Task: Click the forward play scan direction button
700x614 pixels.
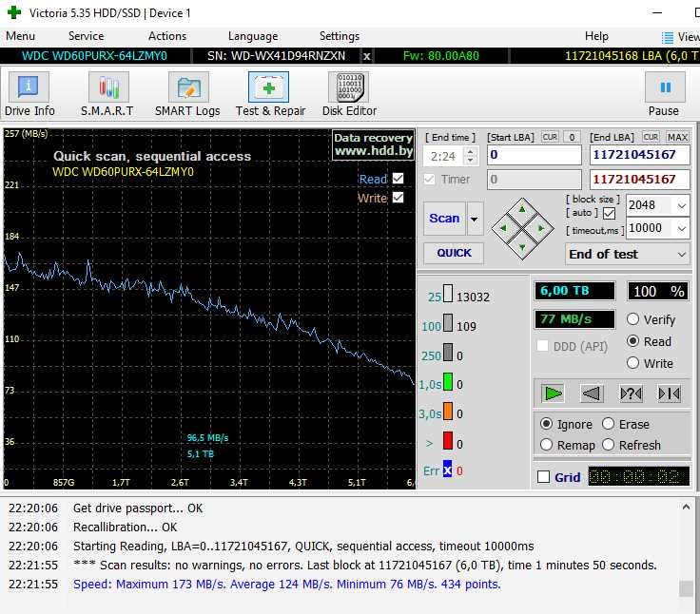Action: [x=553, y=393]
